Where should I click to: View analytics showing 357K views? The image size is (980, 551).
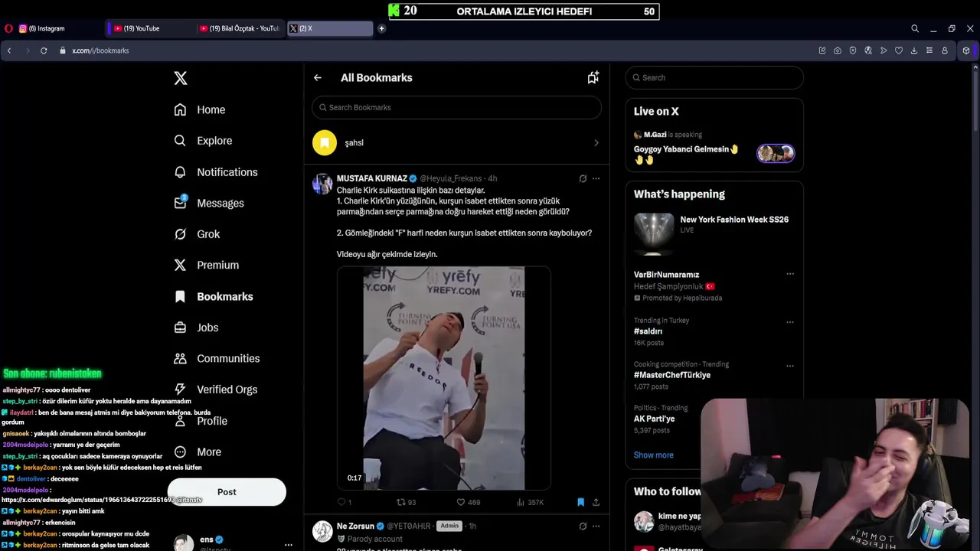coord(530,502)
